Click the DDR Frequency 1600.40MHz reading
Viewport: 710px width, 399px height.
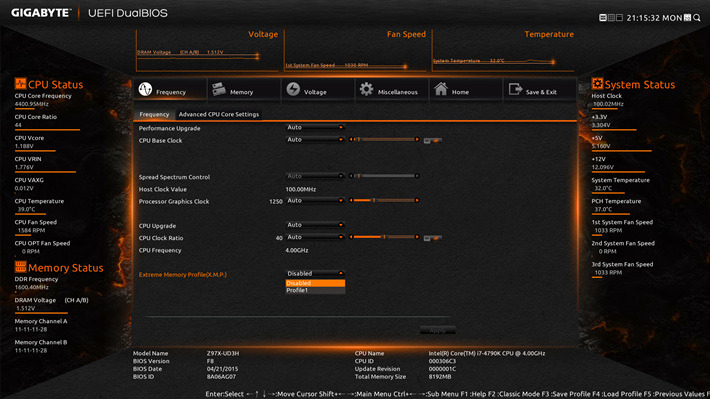[31, 287]
